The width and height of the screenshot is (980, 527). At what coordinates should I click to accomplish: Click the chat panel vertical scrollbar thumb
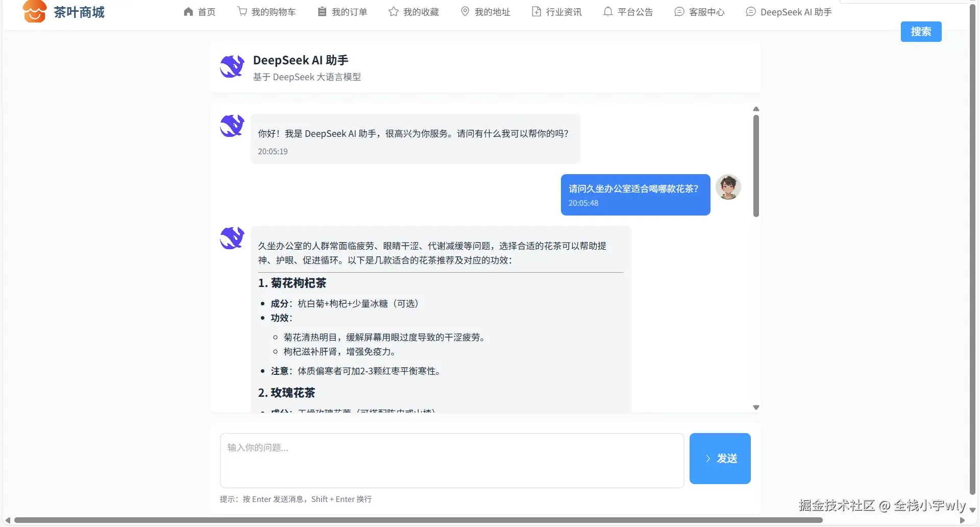pos(756,166)
